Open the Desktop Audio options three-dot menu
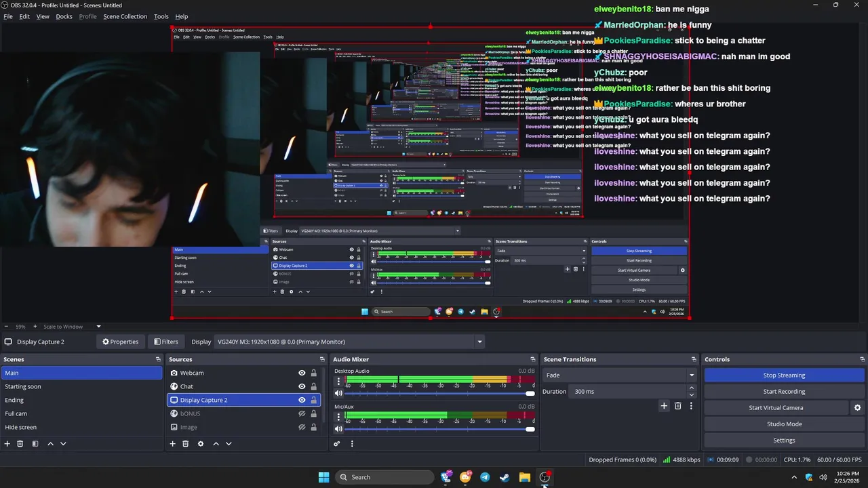 coord(338,381)
